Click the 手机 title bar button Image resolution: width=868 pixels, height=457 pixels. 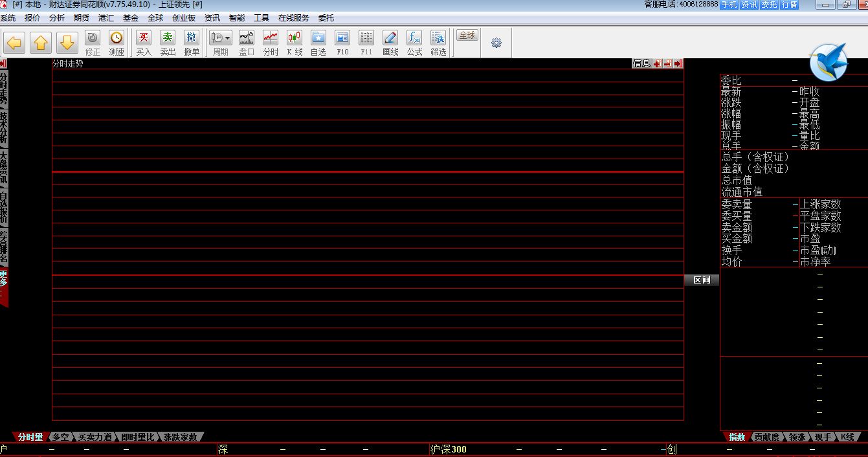729,5
